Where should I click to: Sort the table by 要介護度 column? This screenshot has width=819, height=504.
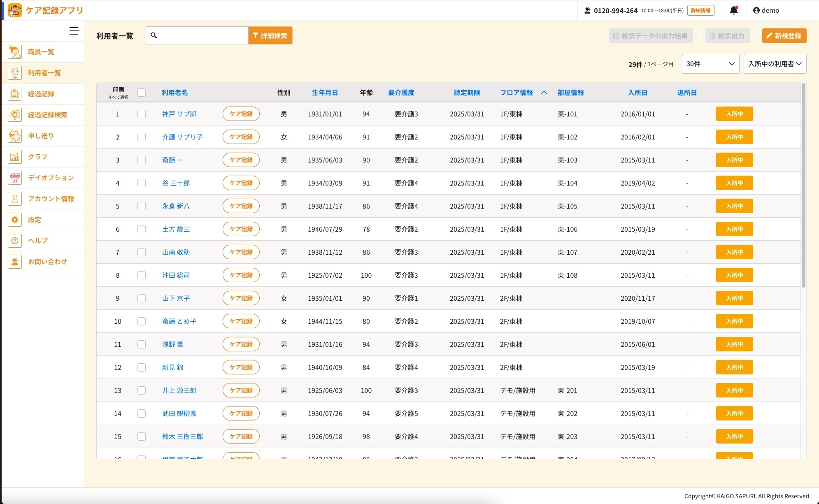(x=401, y=93)
